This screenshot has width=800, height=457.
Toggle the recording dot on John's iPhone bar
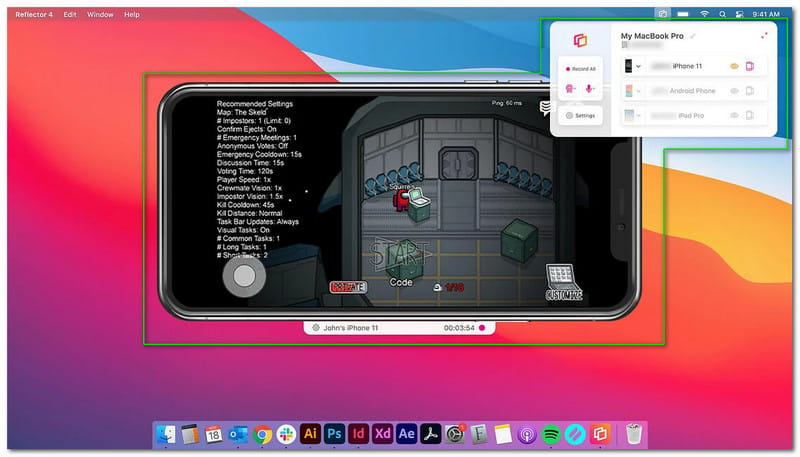[x=482, y=328]
